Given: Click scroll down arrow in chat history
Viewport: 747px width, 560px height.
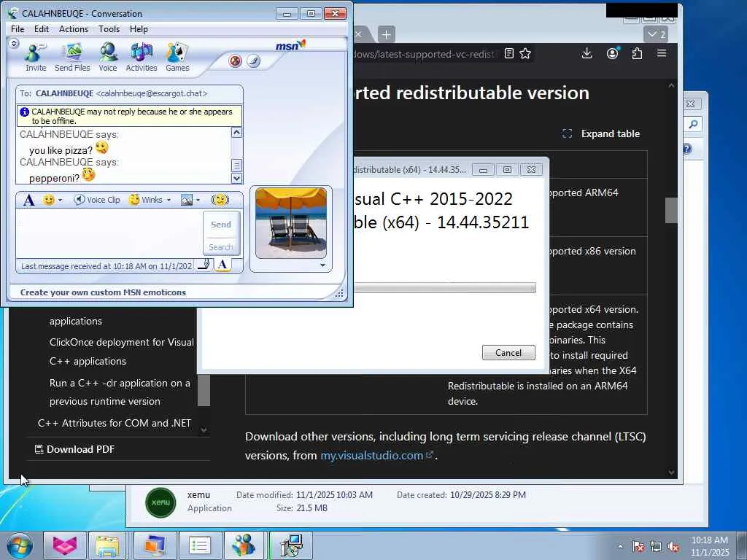Looking at the screenshot, I should click(237, 178).
